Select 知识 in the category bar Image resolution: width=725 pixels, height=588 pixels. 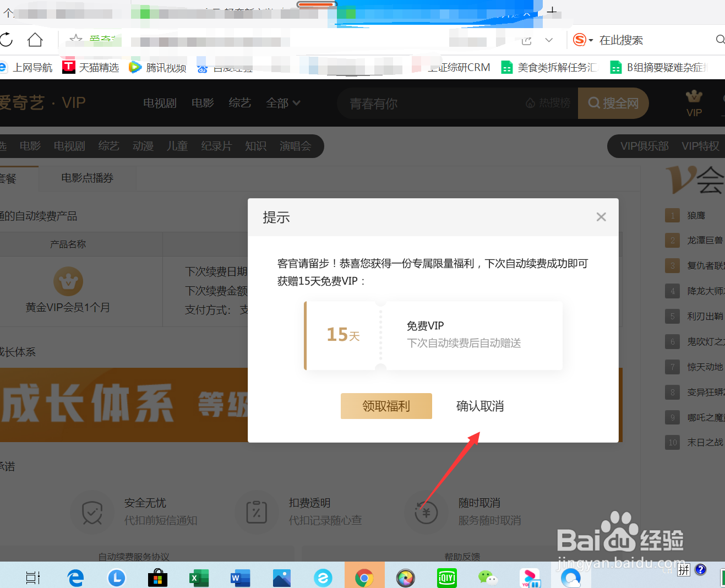[256, 146]
